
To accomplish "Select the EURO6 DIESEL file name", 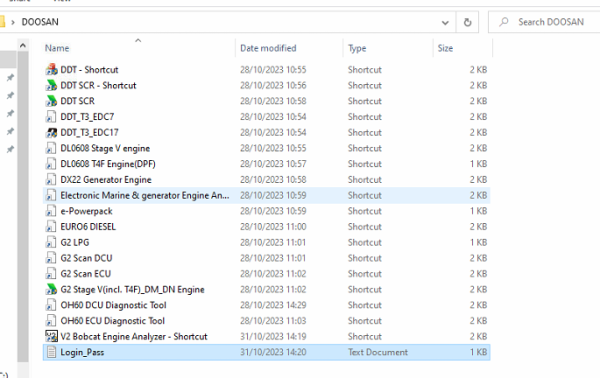I will pos(88,226).
